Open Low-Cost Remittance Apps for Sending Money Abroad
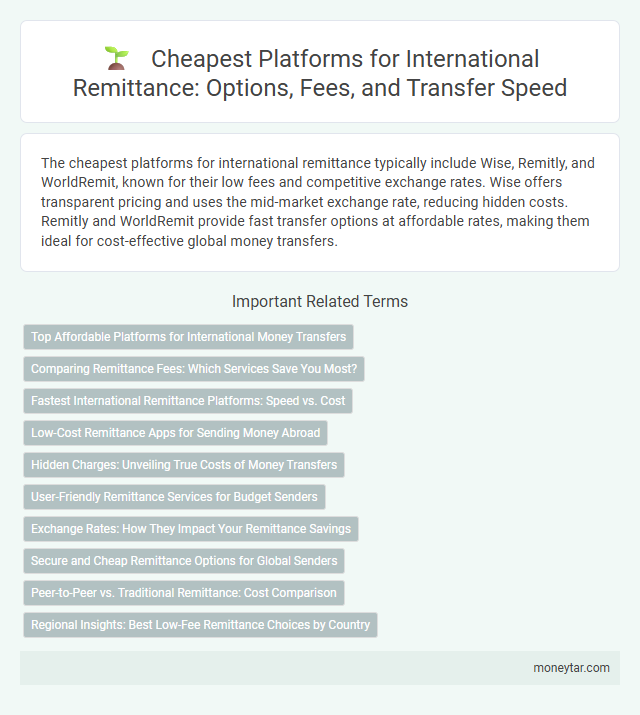Image resolution: width=640 pixels, height=715 pixels. pyautogui.click(x=175, y=433)
